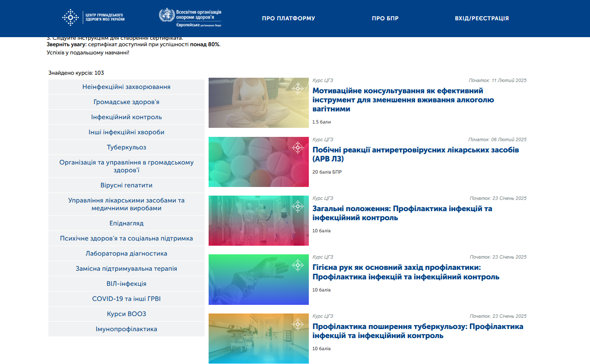Click the Public Health Center logo in the header
This screenshot has width=590, height=364.
[93, 18]
